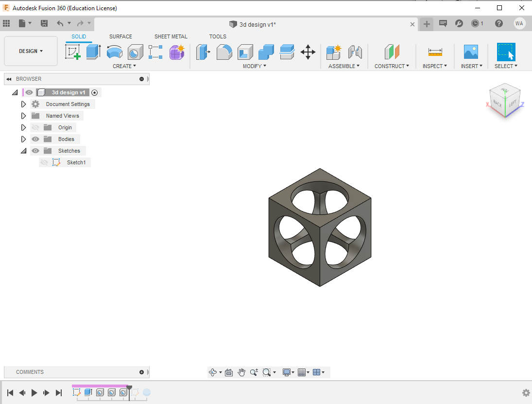This screenshot has height=404, width=532.
Task: Open the SHEET METAL tab
Action: pyautogui.click(x=171, y=36)
